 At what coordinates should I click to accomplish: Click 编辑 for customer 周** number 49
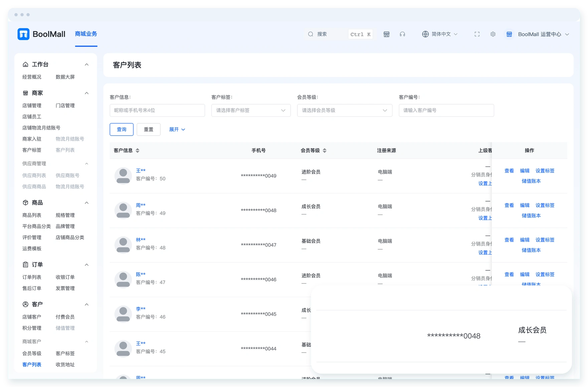pos(525,205)
